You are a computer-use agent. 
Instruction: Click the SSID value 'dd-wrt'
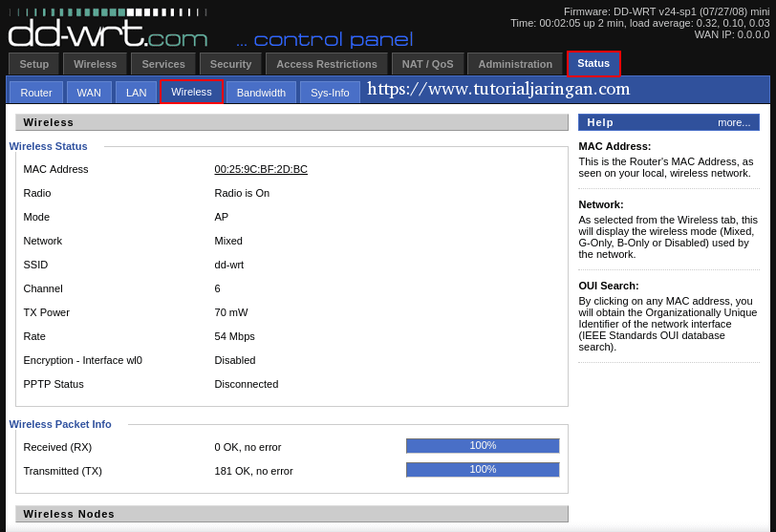[229, 265]
